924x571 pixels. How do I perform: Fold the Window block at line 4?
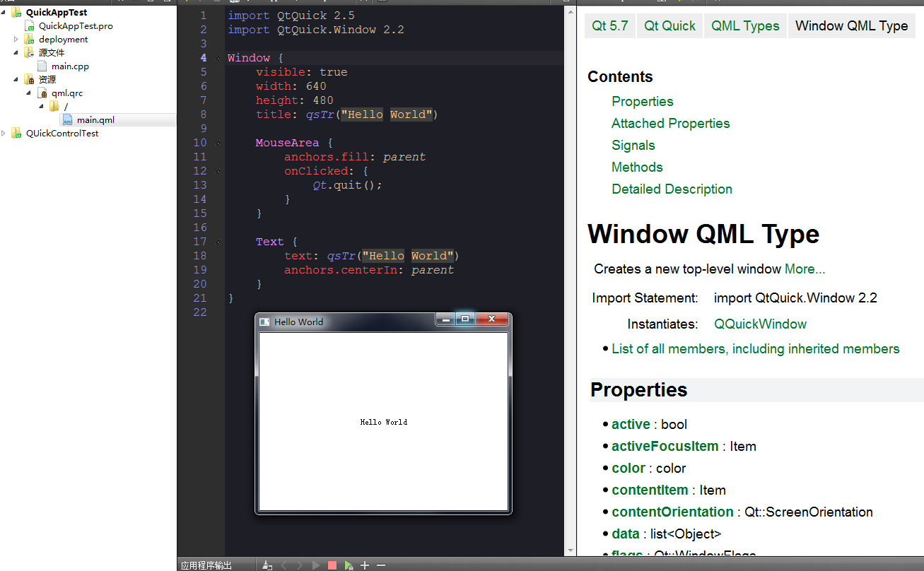(218, 58)
